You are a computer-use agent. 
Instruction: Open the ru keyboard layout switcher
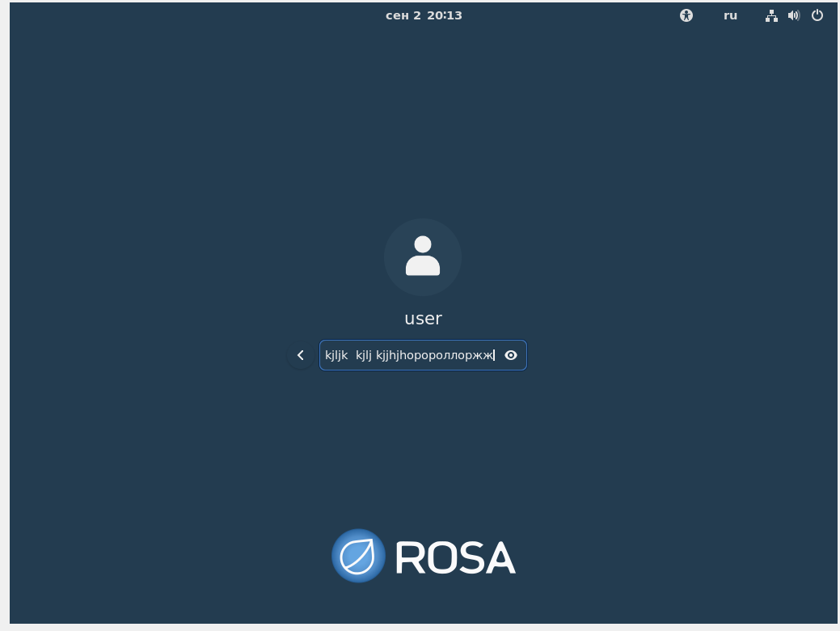tap(730, 15)
